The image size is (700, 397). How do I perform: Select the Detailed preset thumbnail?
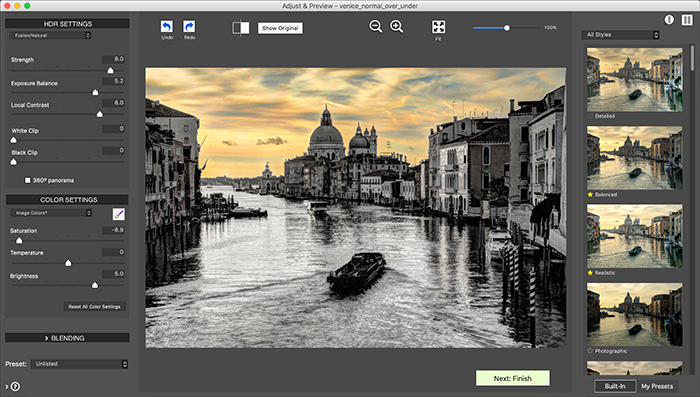634,79
